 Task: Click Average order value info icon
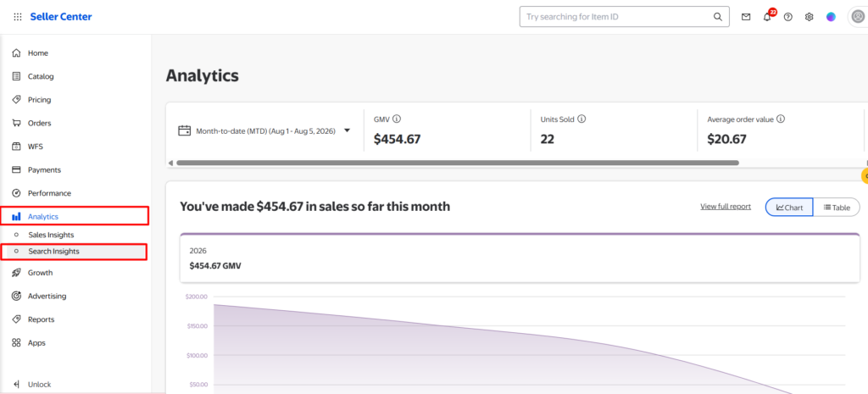coord(781,119)
